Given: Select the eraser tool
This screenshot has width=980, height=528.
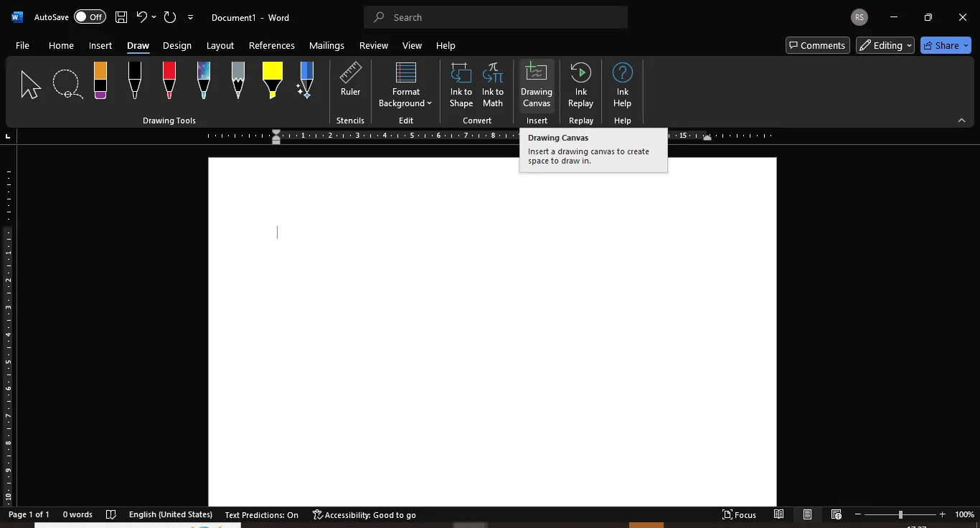Looking at the screenshot, I should tap(100, 80).
